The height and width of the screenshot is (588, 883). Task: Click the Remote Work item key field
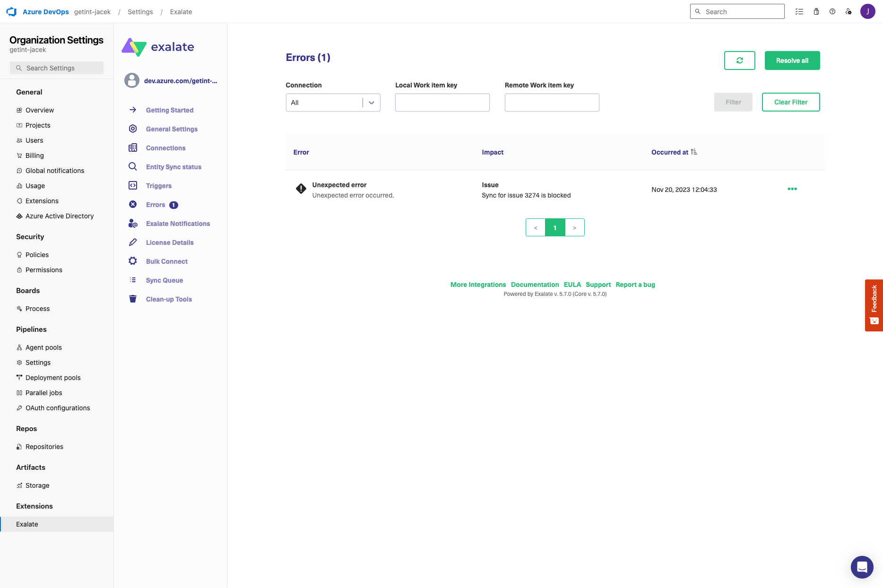(552, 103)
